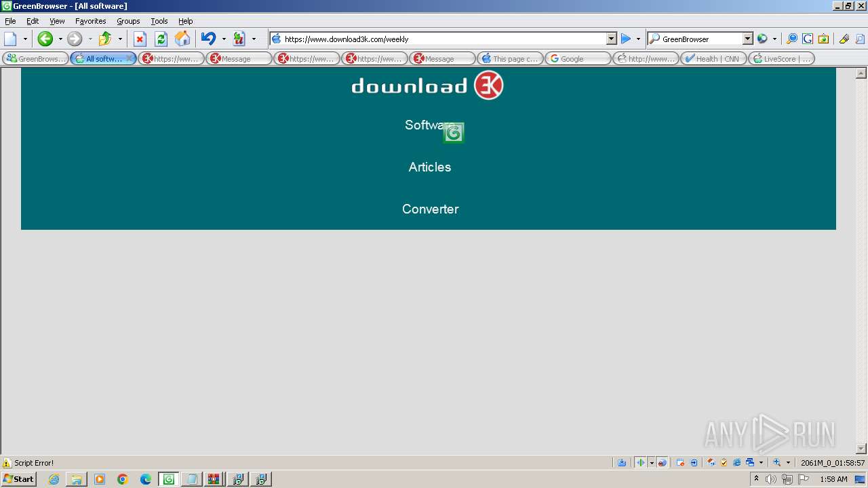Image resolution: width=868 pixels, height=488 pixels.
Task: Click the find-in-page icon at toolbar end
Action: click(860, 39)
